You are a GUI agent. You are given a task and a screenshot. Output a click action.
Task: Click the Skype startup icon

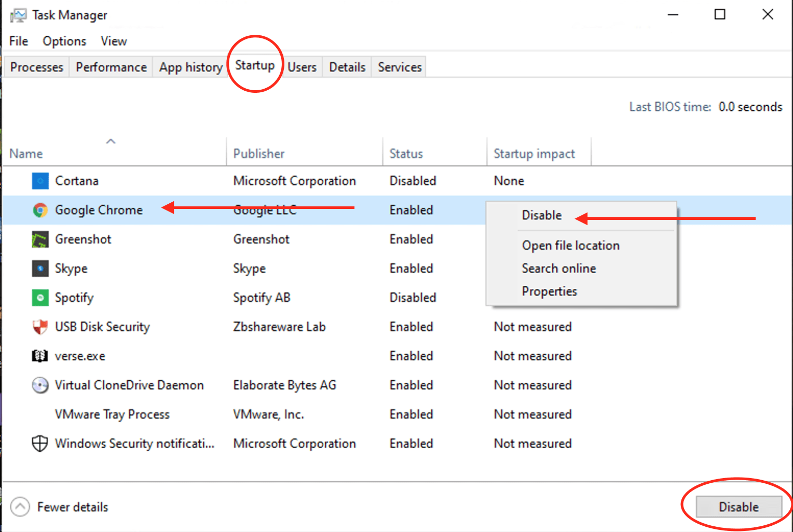tap(40, 269)
